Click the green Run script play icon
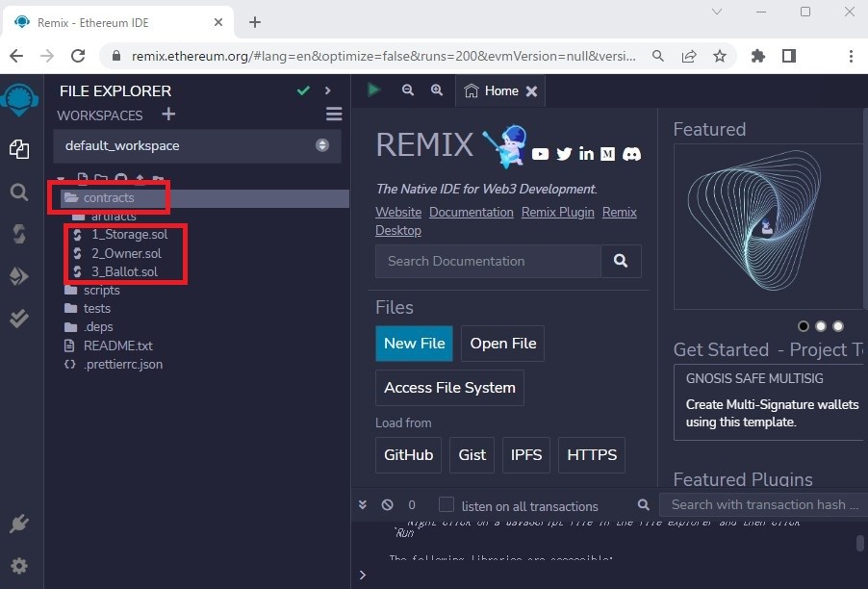The image size is (868, 589). point(374,90)
